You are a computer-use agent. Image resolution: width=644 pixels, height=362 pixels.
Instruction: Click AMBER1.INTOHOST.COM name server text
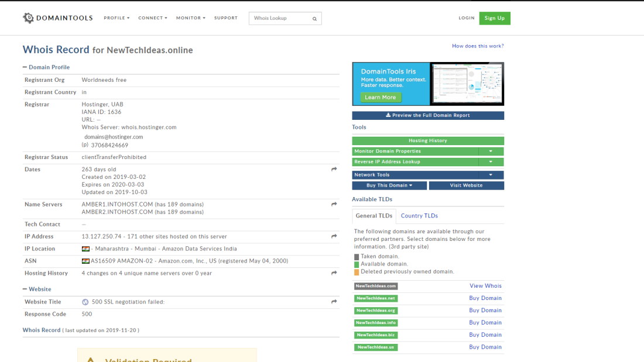point(117,205)
